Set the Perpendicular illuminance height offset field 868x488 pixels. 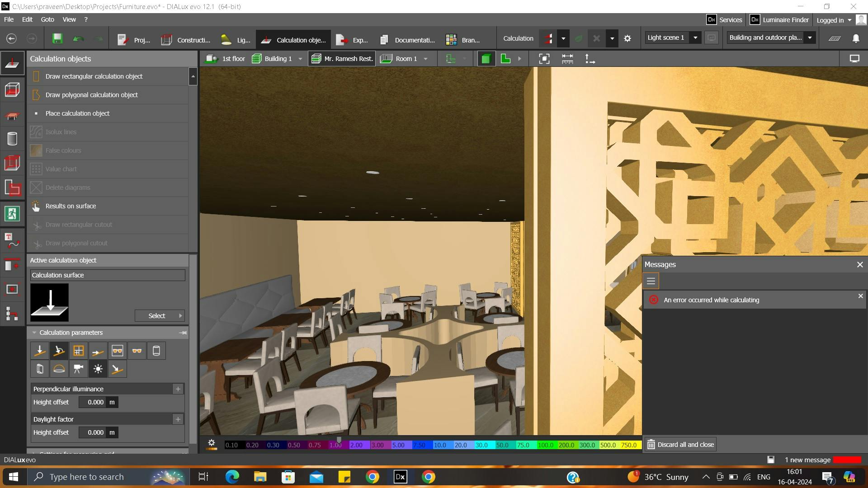pyautogui.click(x=94, y=402)
